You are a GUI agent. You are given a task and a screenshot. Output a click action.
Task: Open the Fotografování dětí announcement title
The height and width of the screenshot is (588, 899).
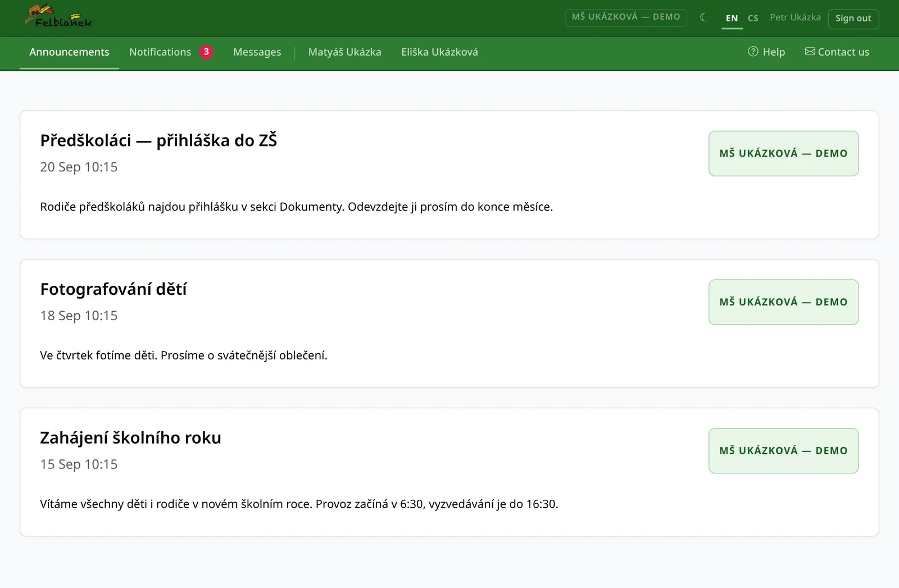click(113, 289)
